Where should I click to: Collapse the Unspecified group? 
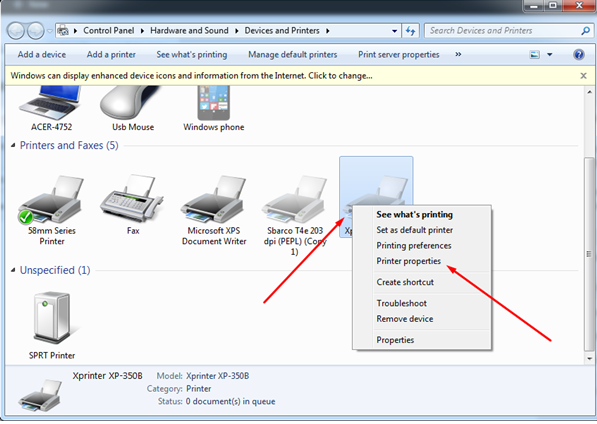pos(13,270)
